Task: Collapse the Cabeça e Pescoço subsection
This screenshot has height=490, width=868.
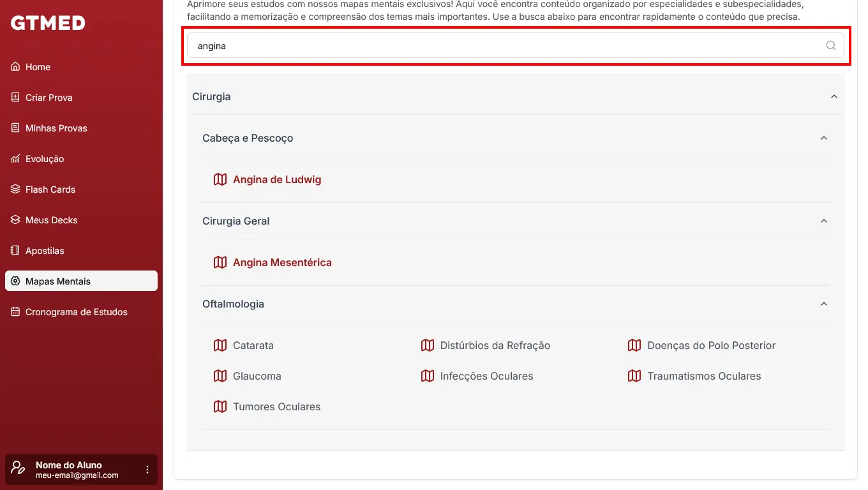Action: (823, 138)
